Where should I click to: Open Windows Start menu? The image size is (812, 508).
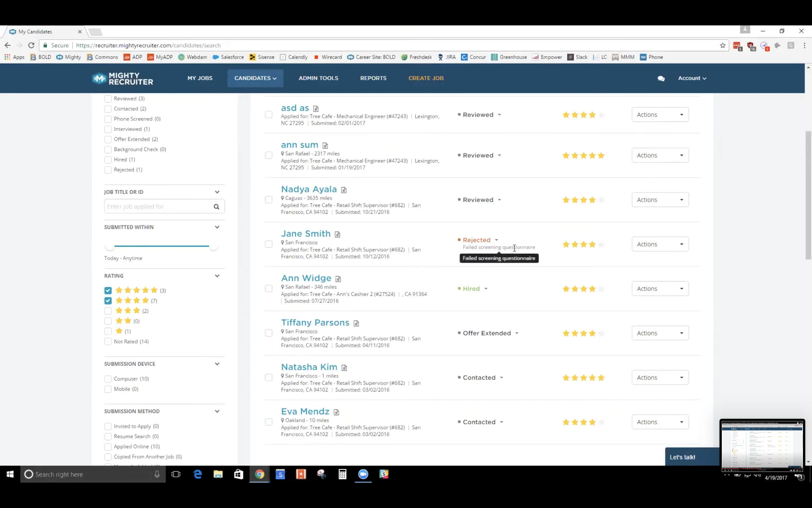(10, 474)
